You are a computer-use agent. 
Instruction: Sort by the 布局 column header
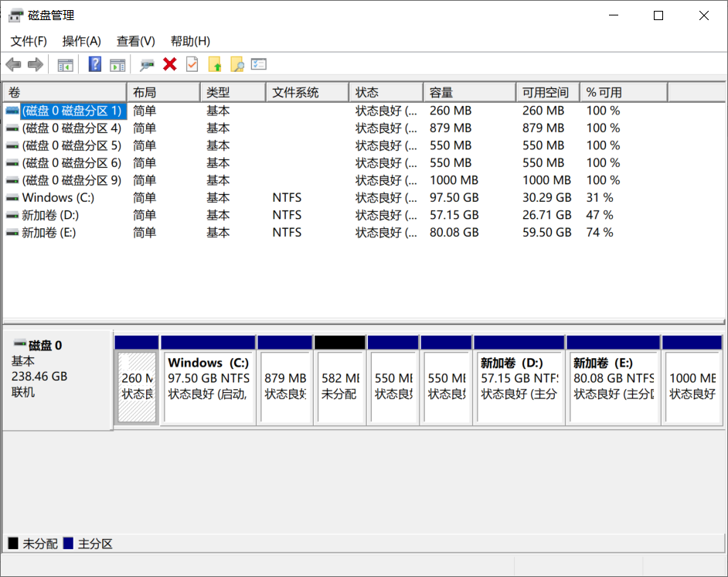point(163,93)
